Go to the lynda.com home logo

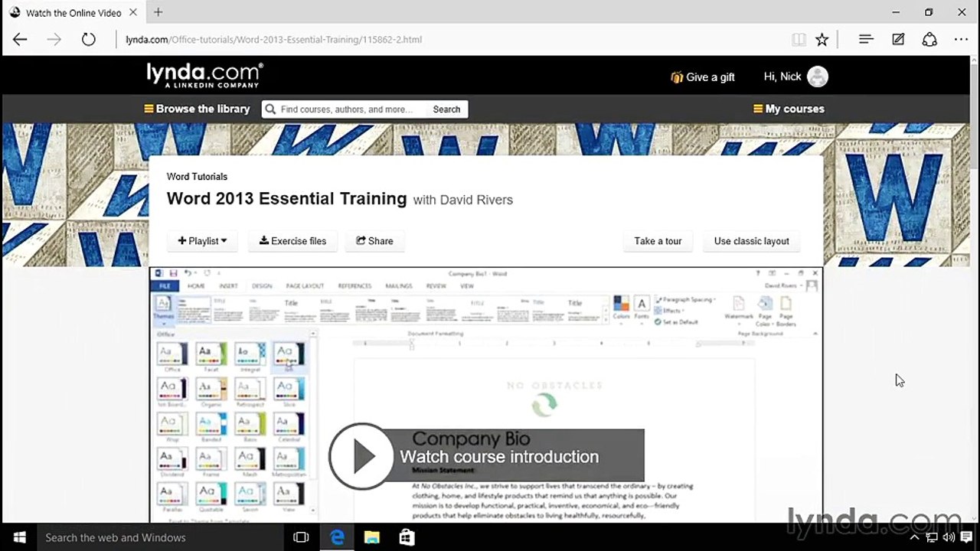pos(204,75)
